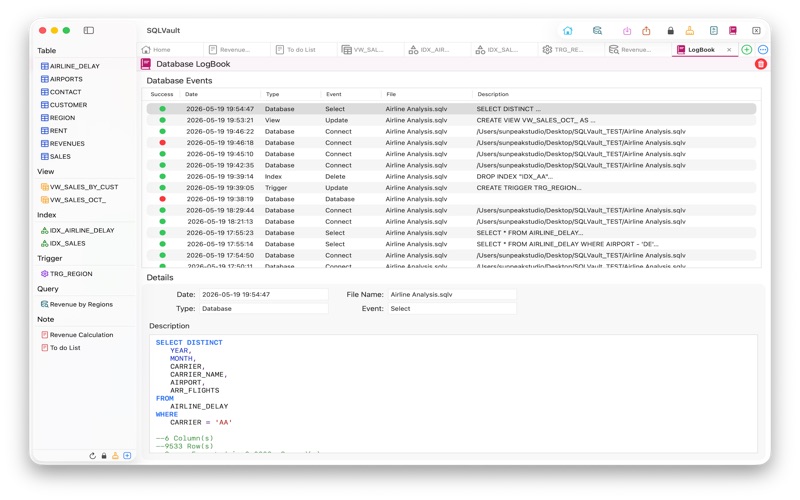Select the 19:53:21 View Update log row
The width and height of the screenshot is (800, 500).
pyautogui.click(x=451, y=120)
